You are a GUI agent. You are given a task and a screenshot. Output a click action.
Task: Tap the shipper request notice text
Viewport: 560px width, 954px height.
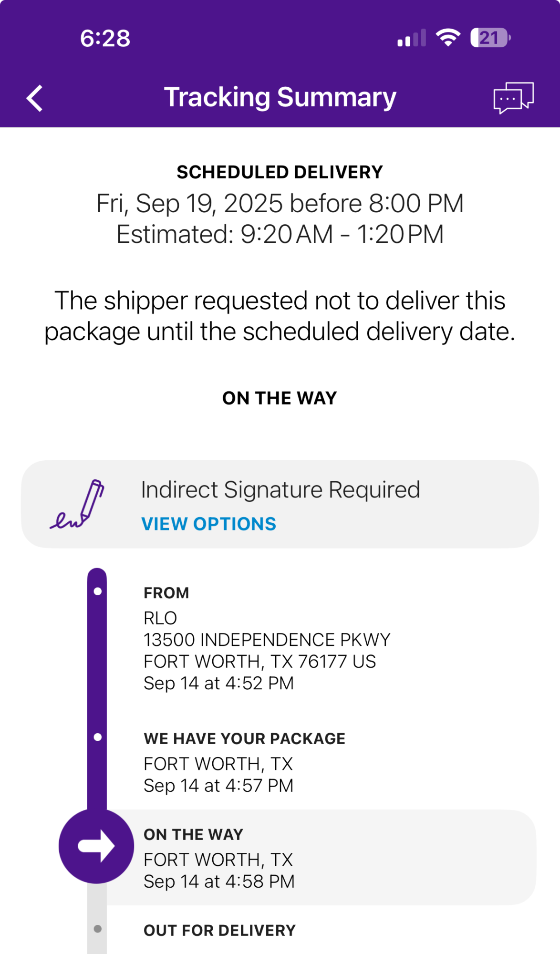(280, 316)
